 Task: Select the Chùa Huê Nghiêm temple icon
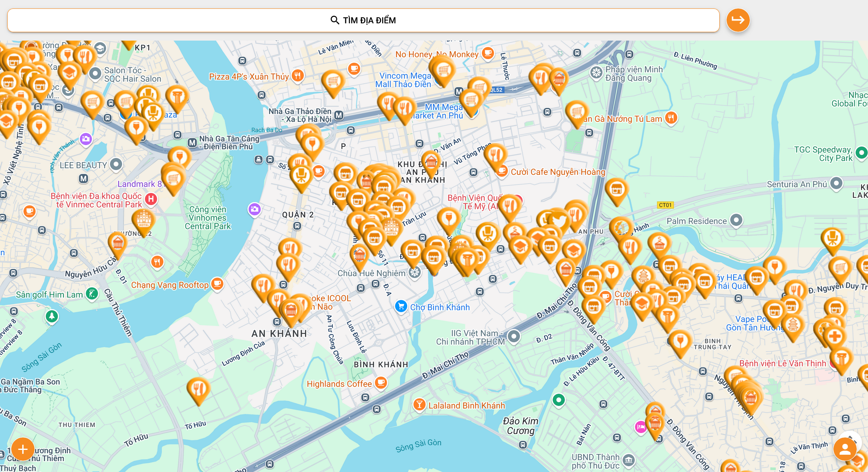[414, 273]
